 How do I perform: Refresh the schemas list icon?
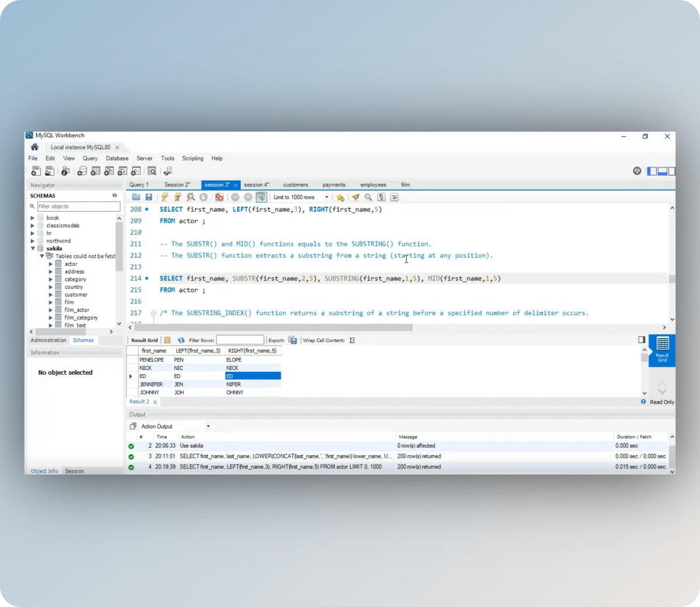114,196
